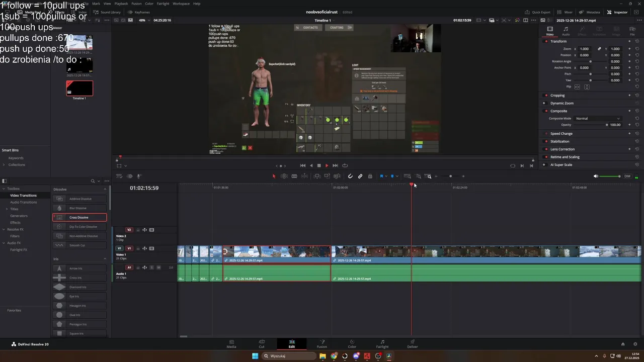Click Replace Clip edit icon
Viewport: 644px width, 362px height.
pos(337,176)
